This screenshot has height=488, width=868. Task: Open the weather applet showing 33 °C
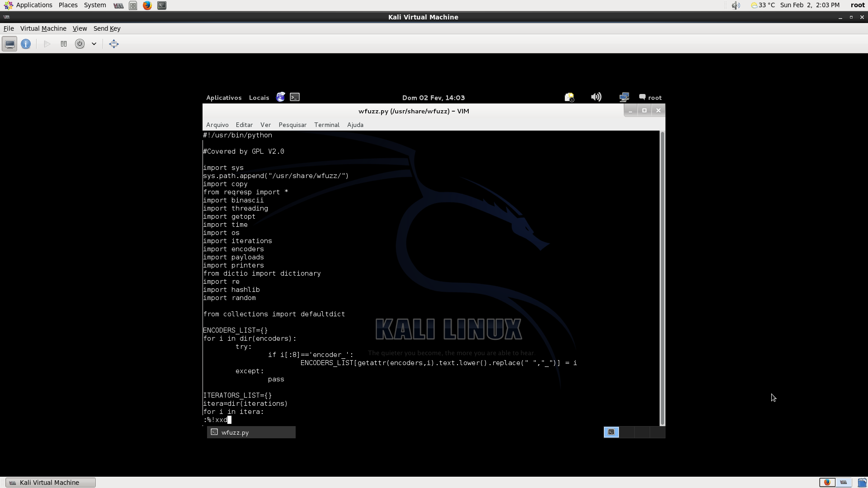763,5
